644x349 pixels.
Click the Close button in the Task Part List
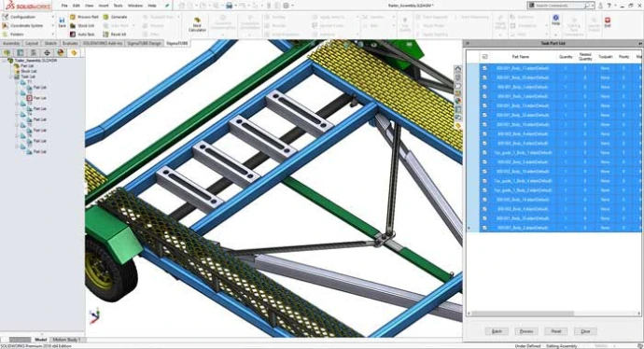coord(585,331)
